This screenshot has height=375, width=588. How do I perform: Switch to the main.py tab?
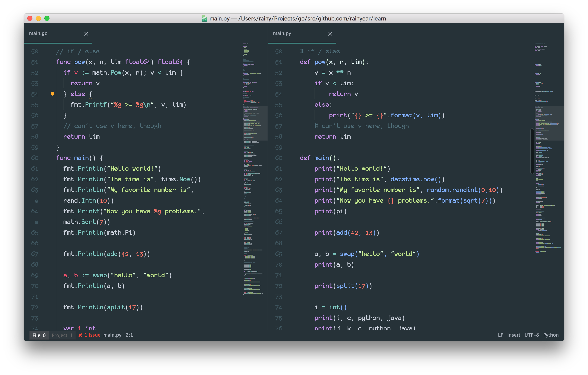pyautogui.click(x=282, y=33)
